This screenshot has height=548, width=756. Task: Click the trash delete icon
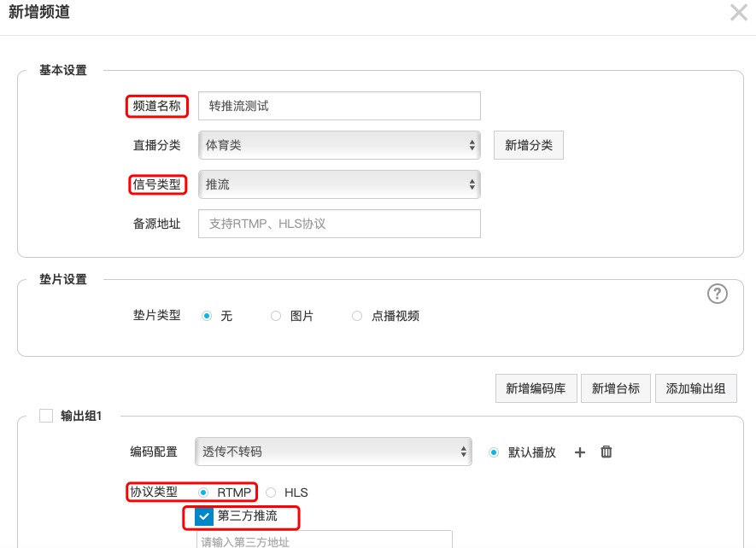pyautogui.click(x=607, y=452)
